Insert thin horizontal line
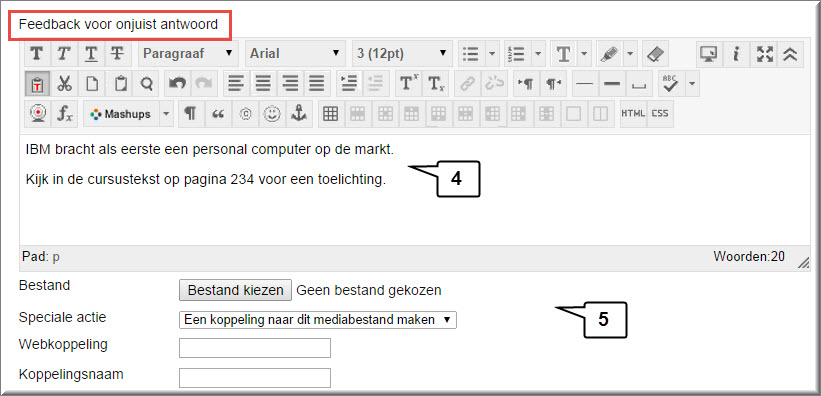Screen dimensions: 821x396 585,84
